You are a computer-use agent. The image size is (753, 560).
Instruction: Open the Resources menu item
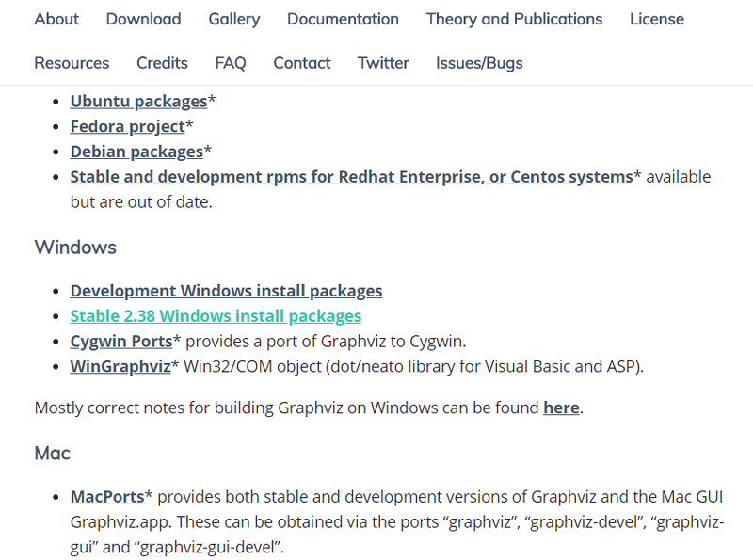click(x=72, y=63)
